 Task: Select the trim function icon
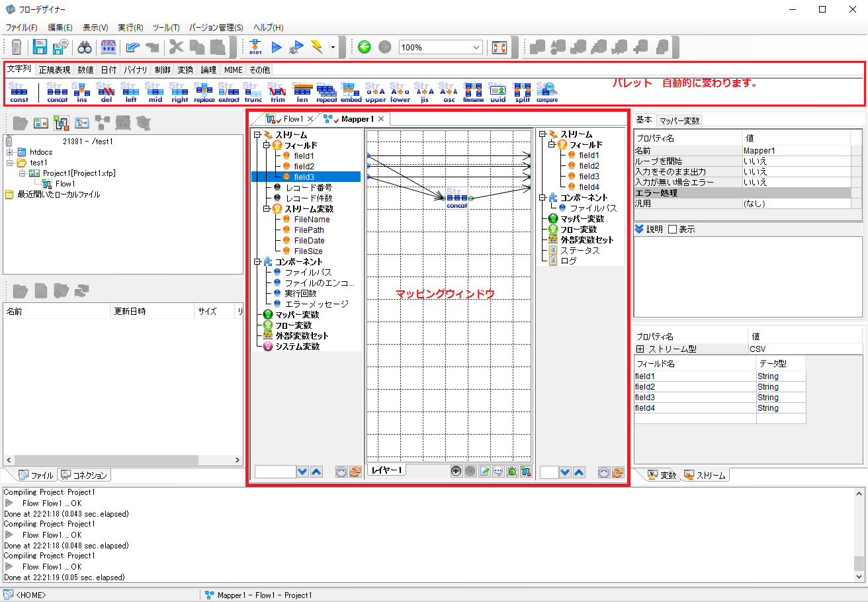[277, 93]
